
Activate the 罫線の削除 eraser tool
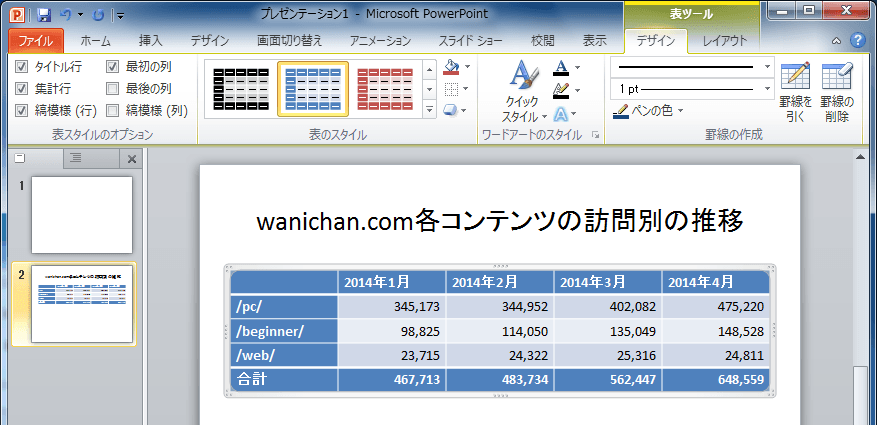click(x=837, y=92)
